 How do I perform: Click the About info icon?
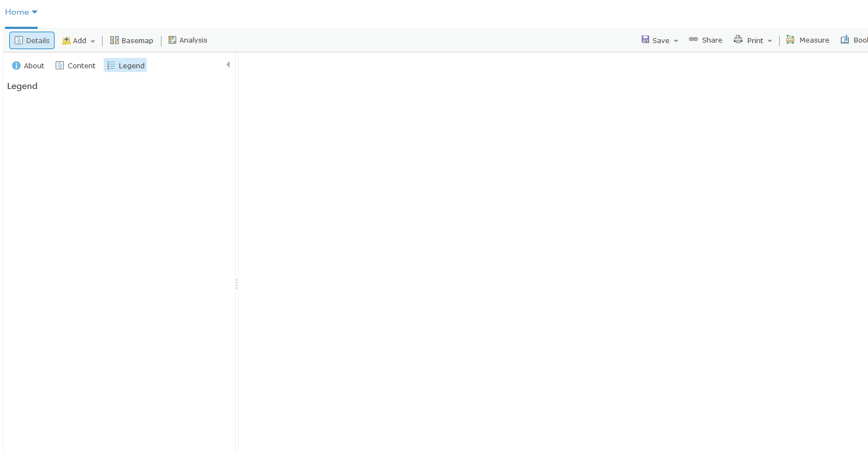(16, 66)
